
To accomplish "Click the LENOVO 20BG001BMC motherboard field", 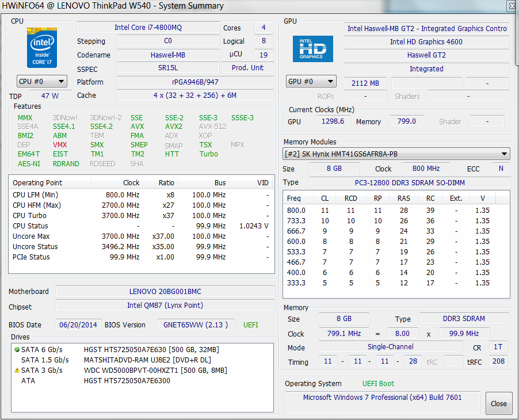I will (165, 292).
